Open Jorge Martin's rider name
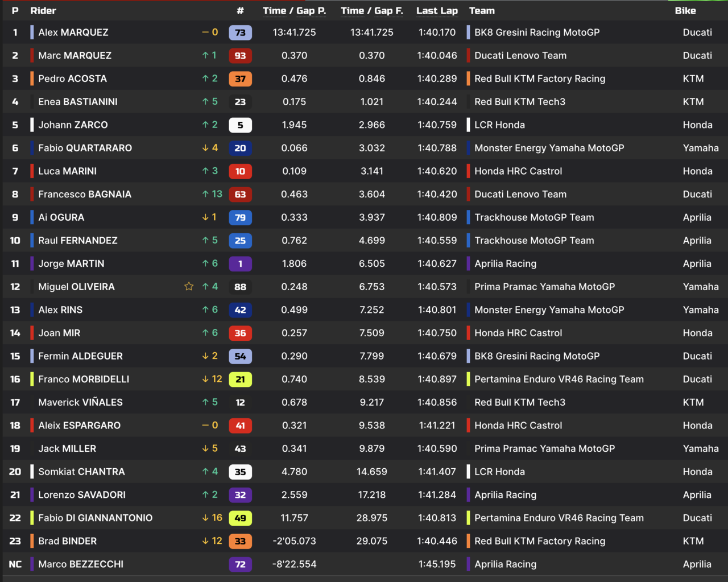Screen dimensions: 728x582 point(71,263)
